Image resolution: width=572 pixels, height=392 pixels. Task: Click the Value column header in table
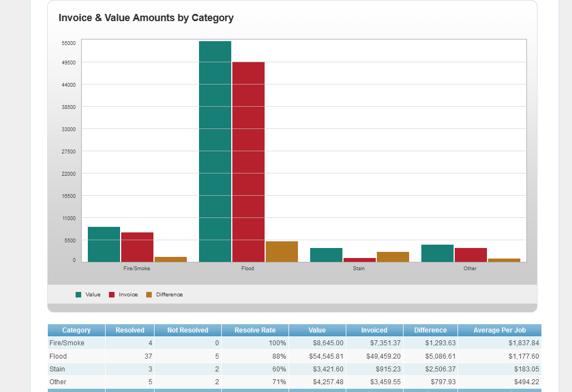[x=317, y=330]
